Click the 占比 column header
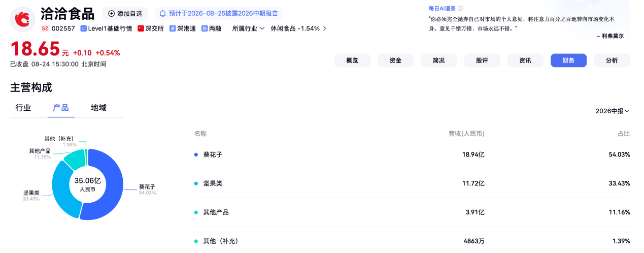The width and height of the screenshot is (644, 253). point(624,134)
